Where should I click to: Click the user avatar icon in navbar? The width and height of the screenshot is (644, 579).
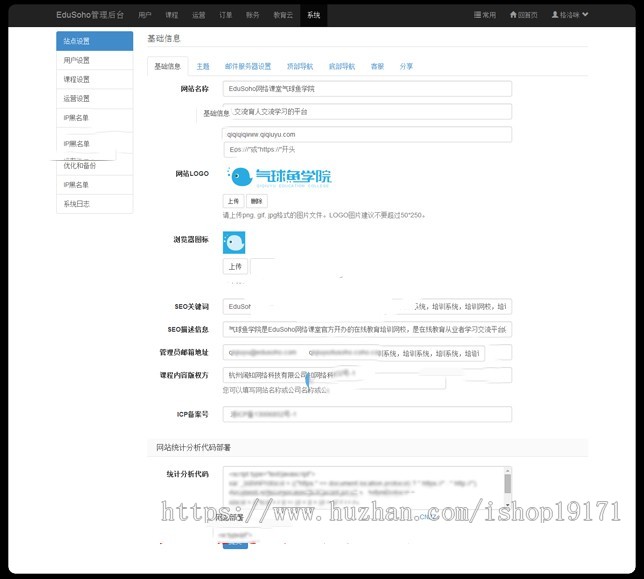coord(555,15)
